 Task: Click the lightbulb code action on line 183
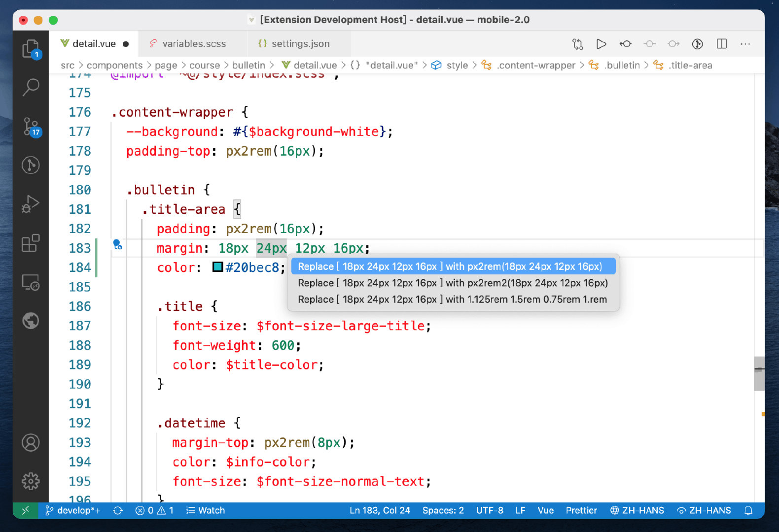(x=117, y=244)
